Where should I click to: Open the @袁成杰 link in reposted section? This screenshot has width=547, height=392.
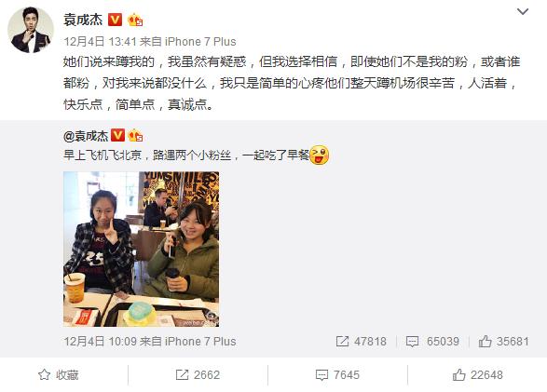(x=86, y=136)
